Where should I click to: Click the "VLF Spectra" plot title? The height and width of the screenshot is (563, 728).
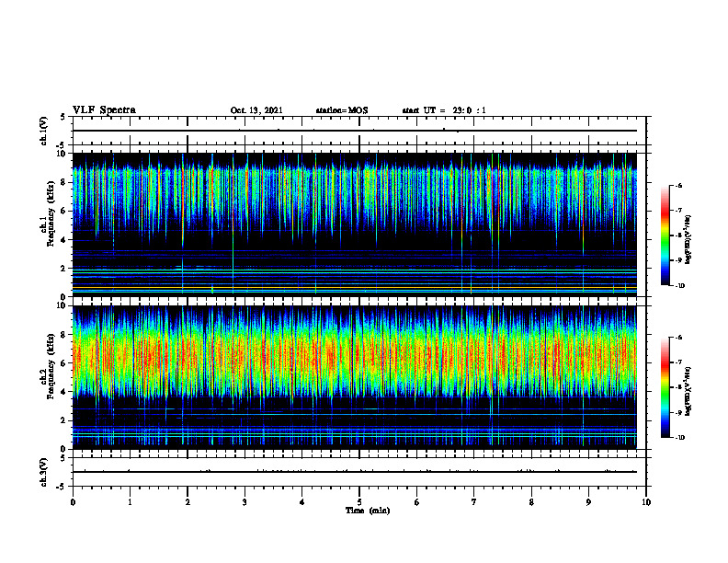click(x=104, y=110)
